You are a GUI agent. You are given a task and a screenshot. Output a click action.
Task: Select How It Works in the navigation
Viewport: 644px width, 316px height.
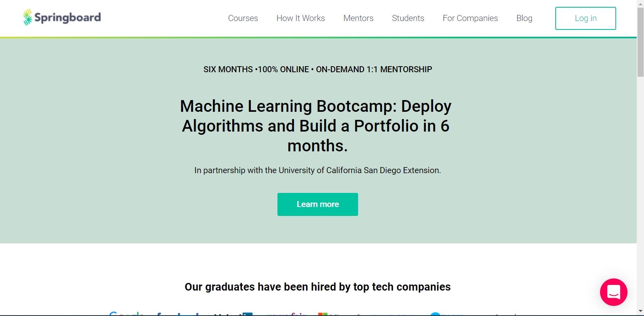300,18
